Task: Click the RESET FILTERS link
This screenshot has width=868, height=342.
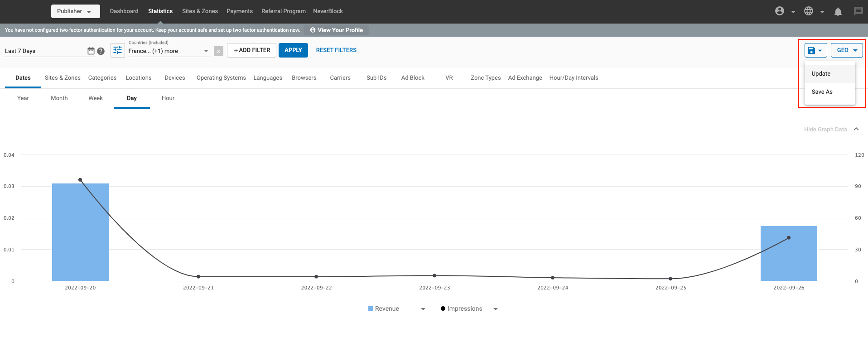Action: (x=336, y=50)
